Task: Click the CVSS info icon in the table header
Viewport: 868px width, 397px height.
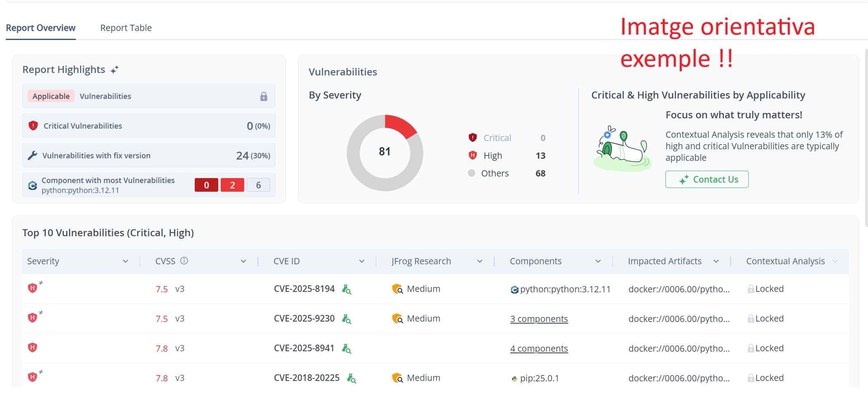Action: pyautogui.click(x=184, y=261)
